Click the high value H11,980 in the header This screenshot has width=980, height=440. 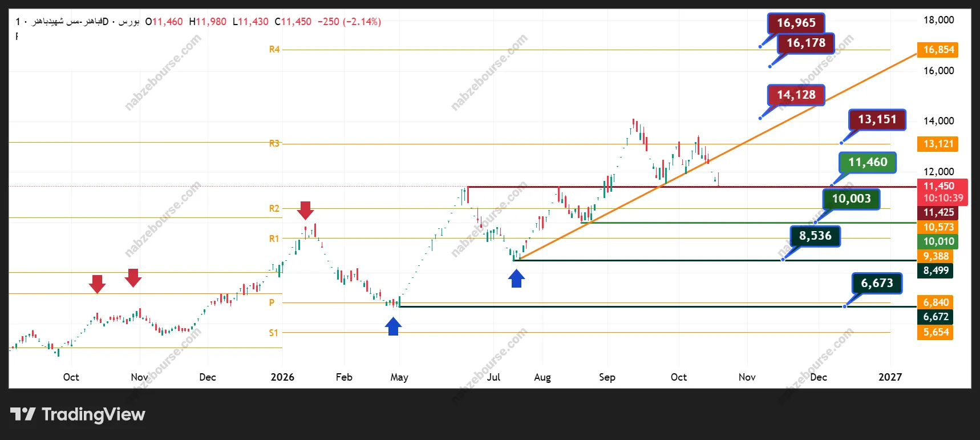[x=208, y=22]
